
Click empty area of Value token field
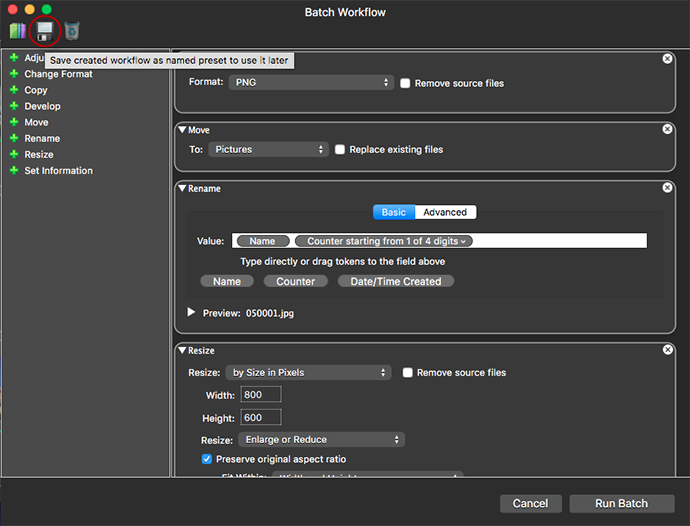coord(559,241)
